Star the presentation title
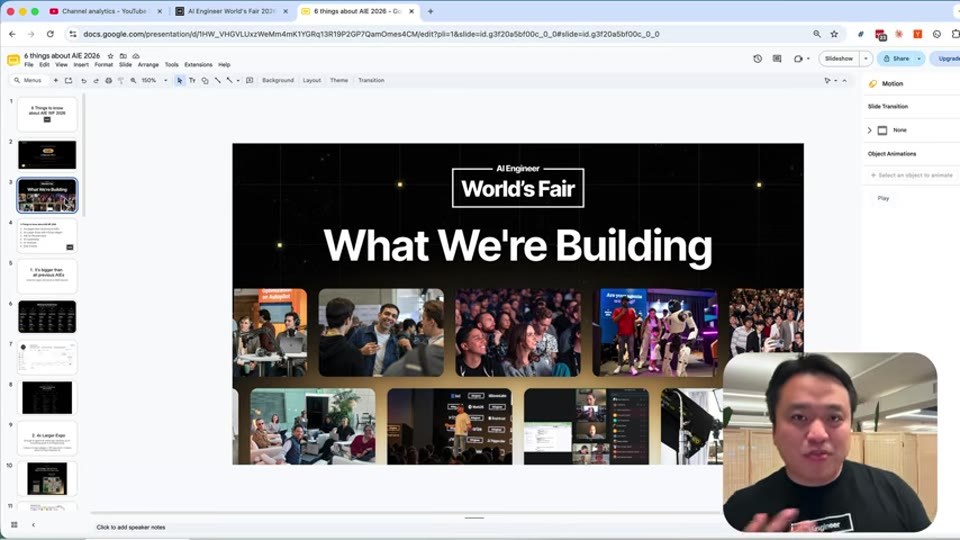The width and height of the screenshot is (960, 540). click(x=110, y=56)
